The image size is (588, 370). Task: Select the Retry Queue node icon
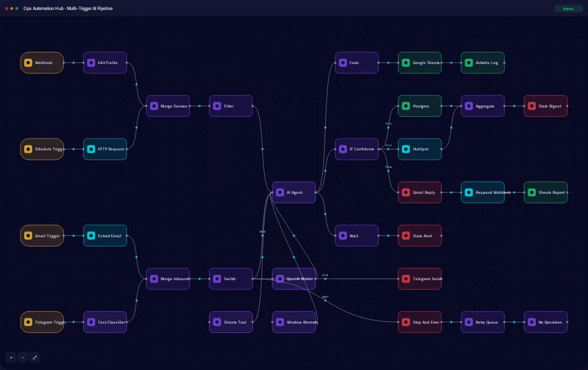click(469, 322)
